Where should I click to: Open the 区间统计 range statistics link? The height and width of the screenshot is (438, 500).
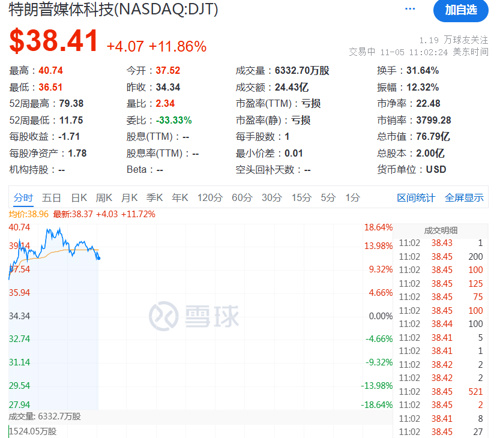click(416, 198)
